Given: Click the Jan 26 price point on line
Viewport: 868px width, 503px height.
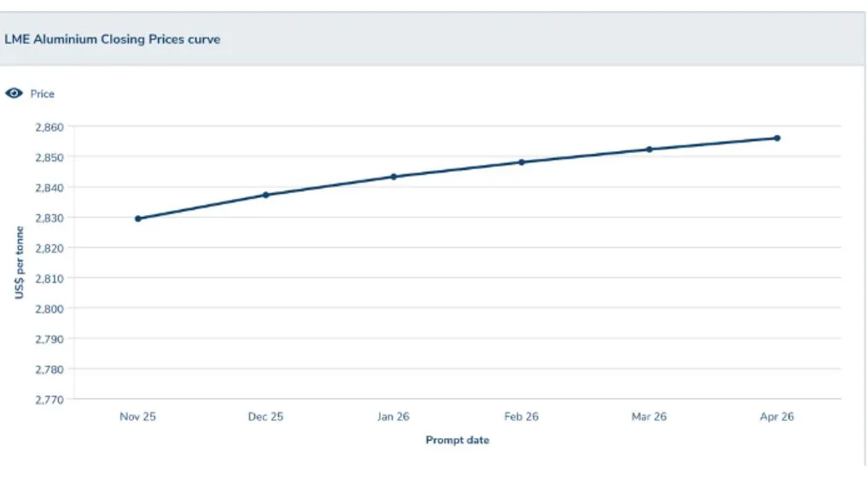Looking at the screenshot, I should pos(393,177).
